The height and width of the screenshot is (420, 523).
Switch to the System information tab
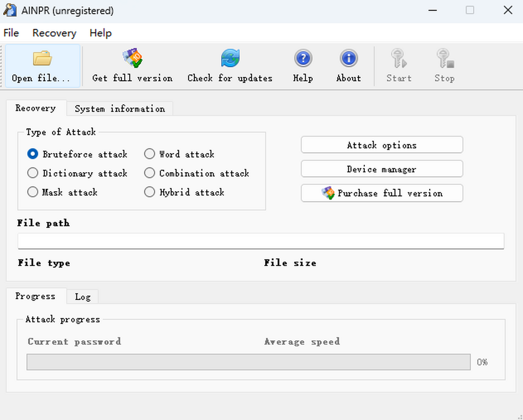[120, 109]
